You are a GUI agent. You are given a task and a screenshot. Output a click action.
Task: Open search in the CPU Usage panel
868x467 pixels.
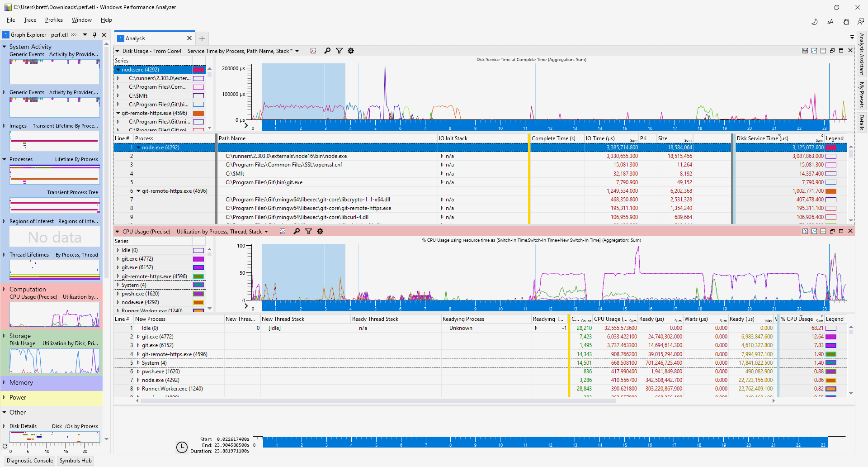pyautogui.click(x=297, y=231)
